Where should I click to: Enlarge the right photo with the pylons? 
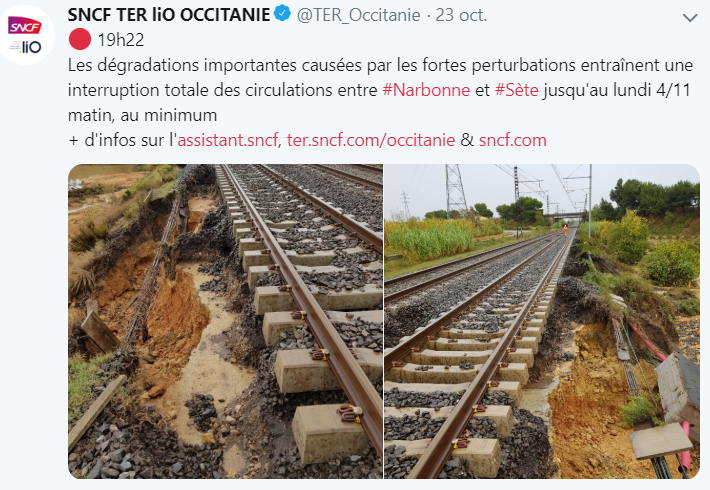(x=542, y=321)
